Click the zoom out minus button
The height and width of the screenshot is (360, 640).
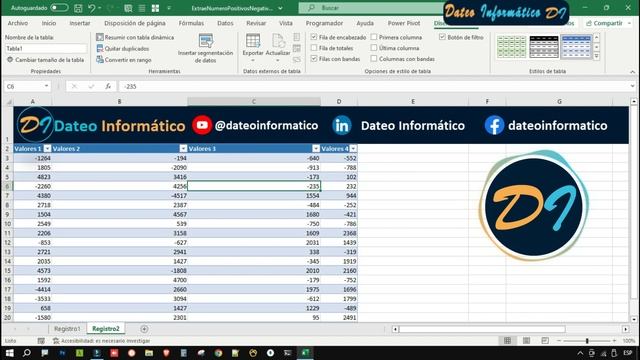coord(559,340)
